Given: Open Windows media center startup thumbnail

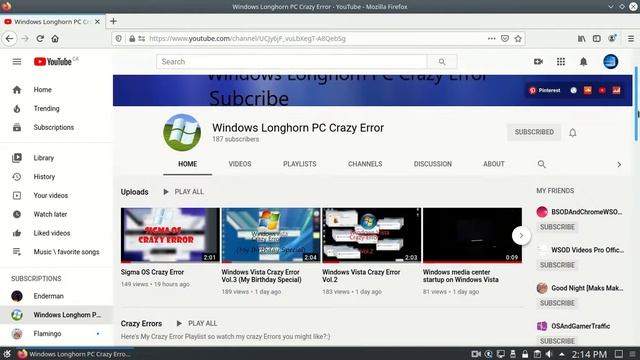Looking at the screenshot, I should 472,235.
